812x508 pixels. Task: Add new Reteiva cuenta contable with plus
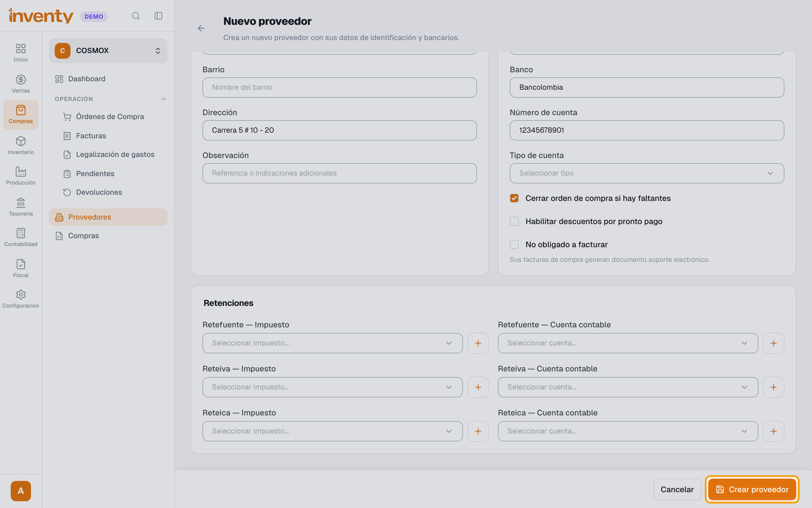pyautogui.click(x=773, y=387)
